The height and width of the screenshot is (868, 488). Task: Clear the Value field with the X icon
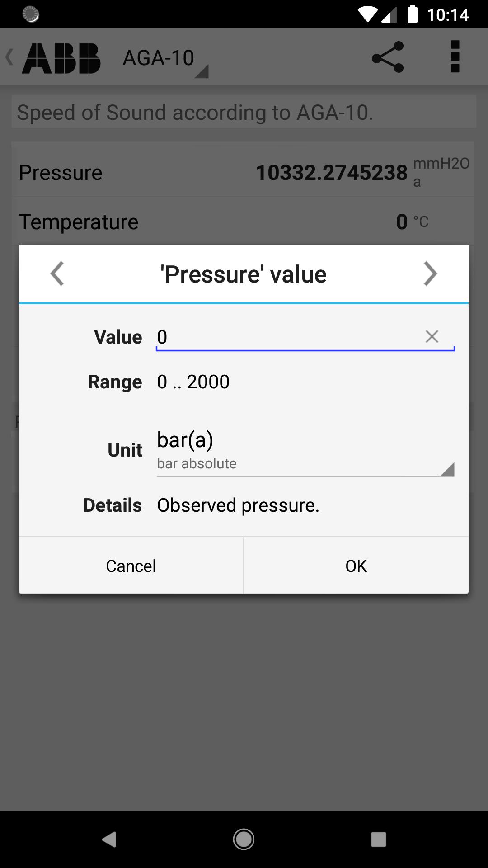(x=432, y=336)
